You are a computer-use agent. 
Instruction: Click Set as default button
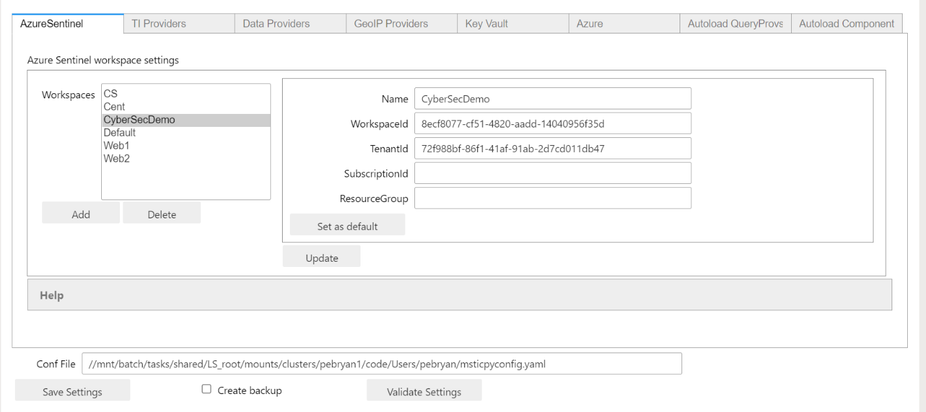click(x=347, y=225)
